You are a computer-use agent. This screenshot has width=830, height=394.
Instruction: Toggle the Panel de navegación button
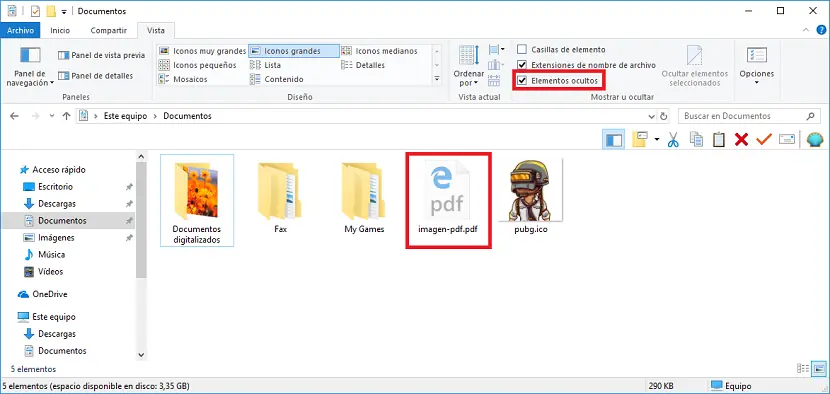coord(30,66)
